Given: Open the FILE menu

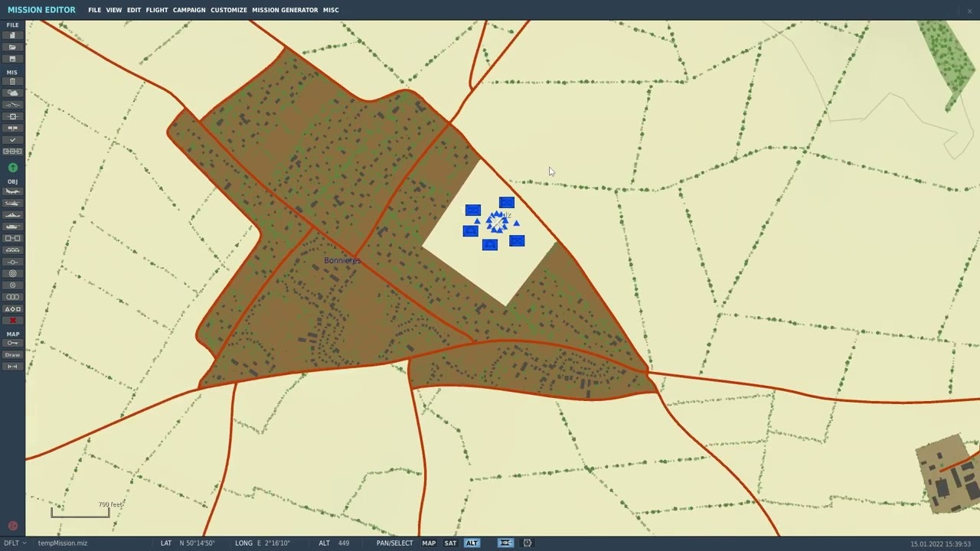Looking at the screenshot, I should click(x=94, y=10).
